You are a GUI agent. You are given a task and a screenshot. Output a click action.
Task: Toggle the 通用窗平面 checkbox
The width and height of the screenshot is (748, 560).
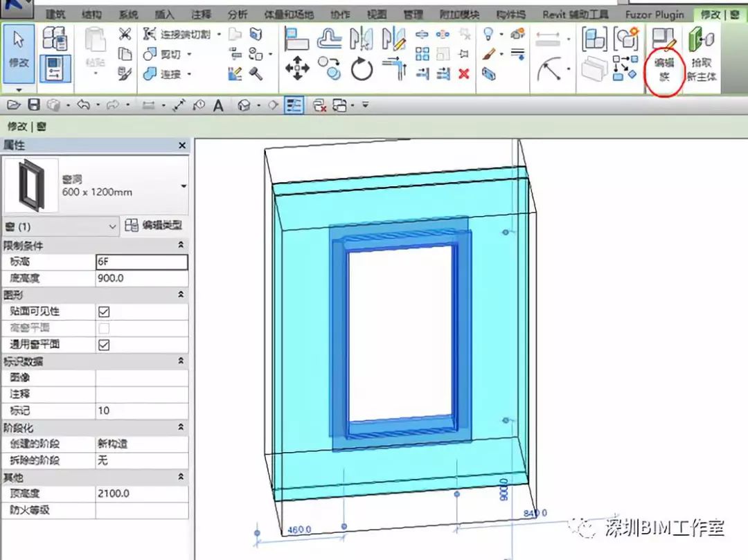(104, 345)
